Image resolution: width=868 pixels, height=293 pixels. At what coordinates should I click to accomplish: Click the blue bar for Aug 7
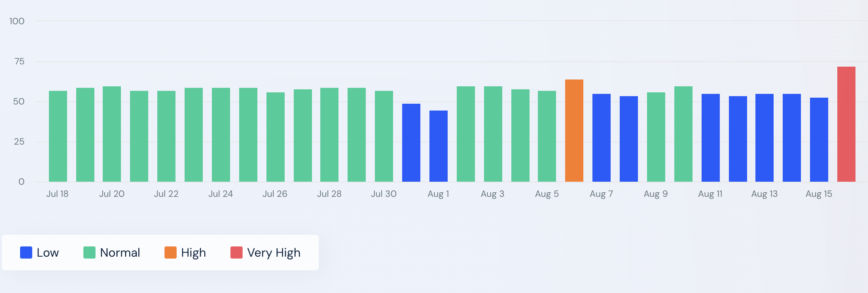coord(602,138)
